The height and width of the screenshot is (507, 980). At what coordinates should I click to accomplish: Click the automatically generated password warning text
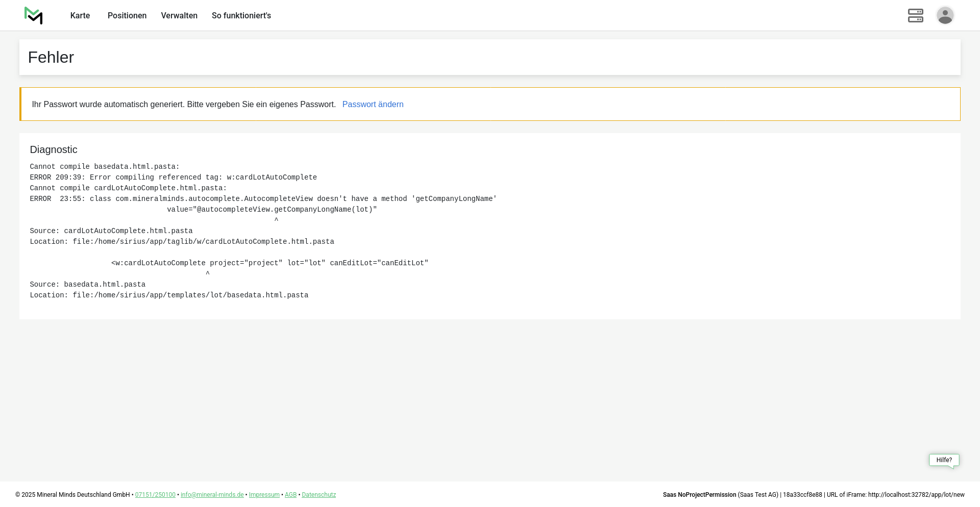184,105
